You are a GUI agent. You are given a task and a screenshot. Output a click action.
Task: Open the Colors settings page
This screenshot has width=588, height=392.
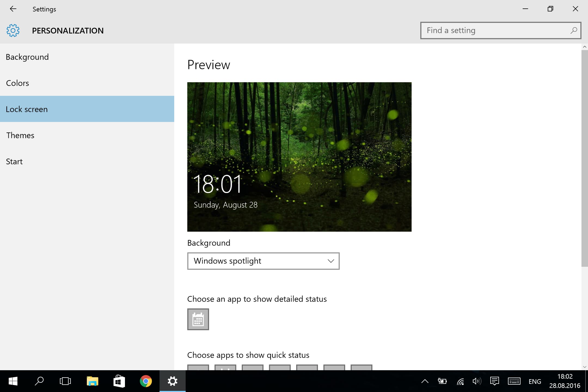coord(87,83)
